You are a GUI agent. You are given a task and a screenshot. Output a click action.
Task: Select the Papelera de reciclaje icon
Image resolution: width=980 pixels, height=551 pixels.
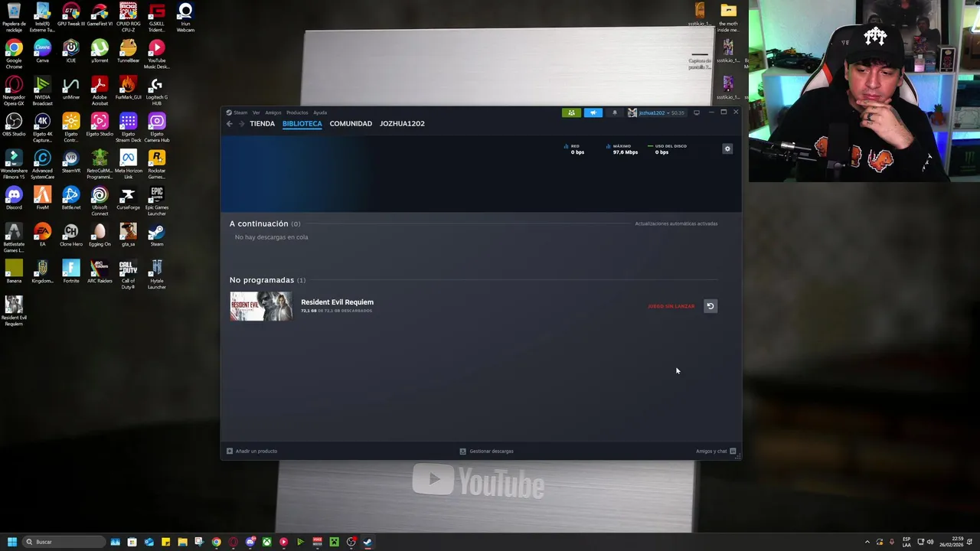coord(14,18)
